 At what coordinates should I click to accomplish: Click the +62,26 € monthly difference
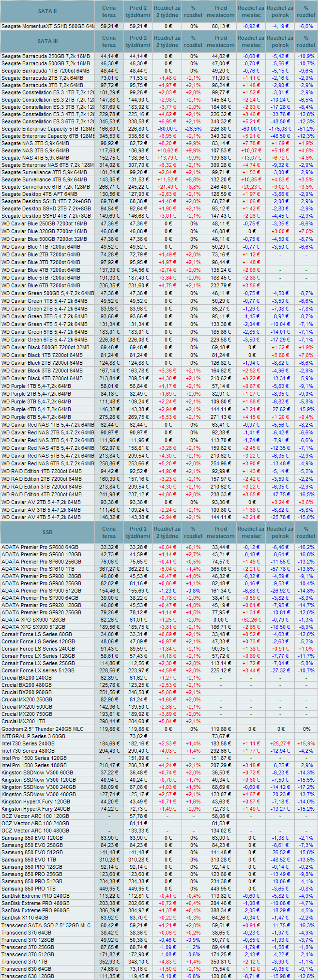[x=251, y=620]
